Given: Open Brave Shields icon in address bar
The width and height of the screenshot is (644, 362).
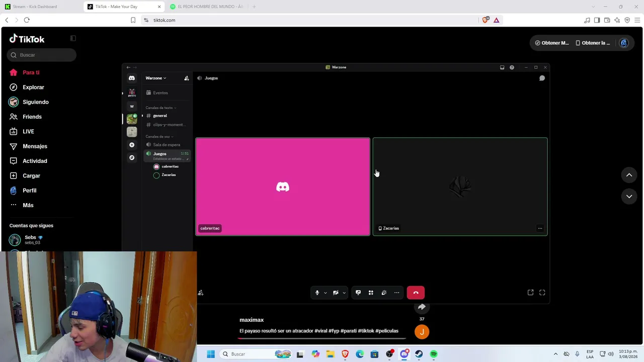Looking at the screenshot, I should [485, 20].
